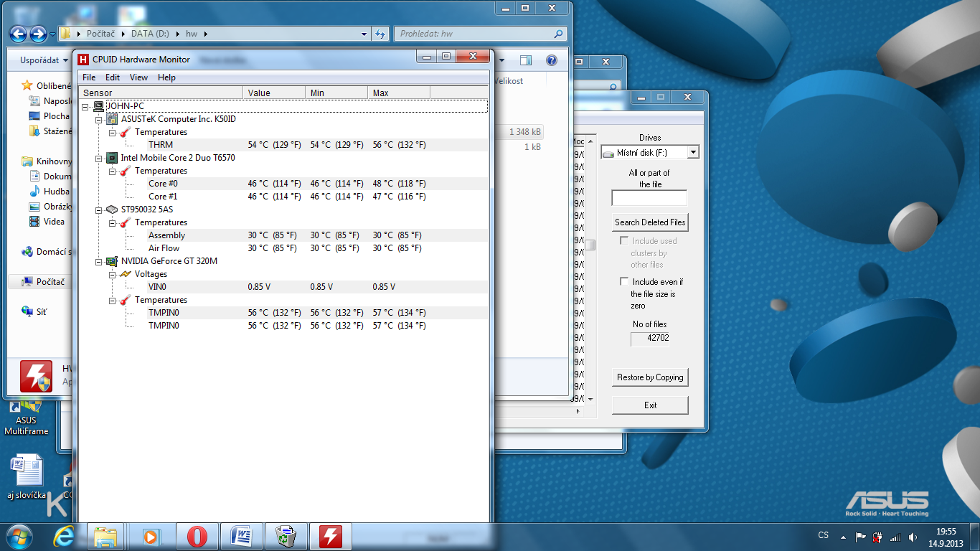Click the volume speaker tray icon
980x551 pixels.
pyautogui.click(x=913, y=536)
